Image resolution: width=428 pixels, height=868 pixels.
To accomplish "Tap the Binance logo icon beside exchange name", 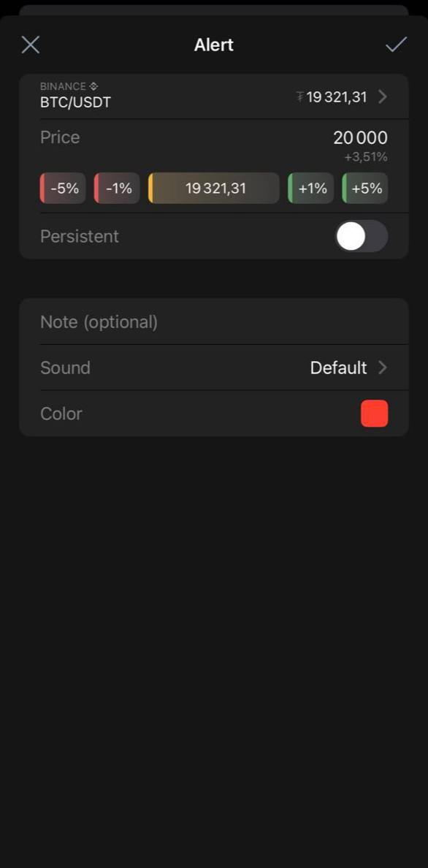I will [93, 86].
